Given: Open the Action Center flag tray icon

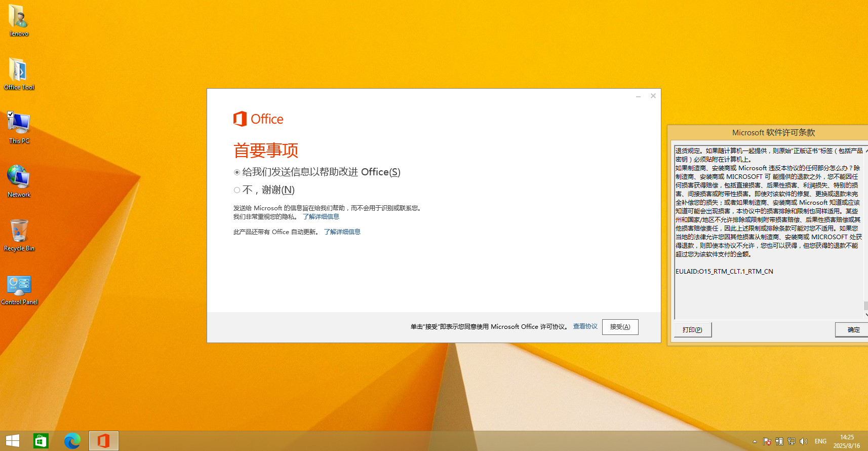Looking at the screenshot, I should coord(767,441).
